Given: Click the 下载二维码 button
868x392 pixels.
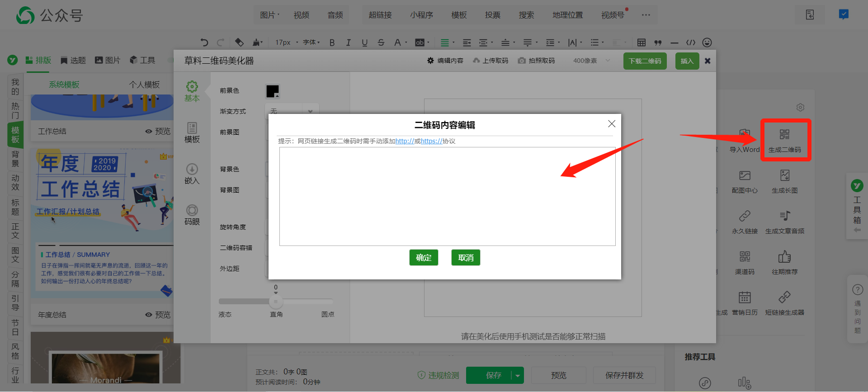Looking at the screenshot, I should tap(645, 61).
